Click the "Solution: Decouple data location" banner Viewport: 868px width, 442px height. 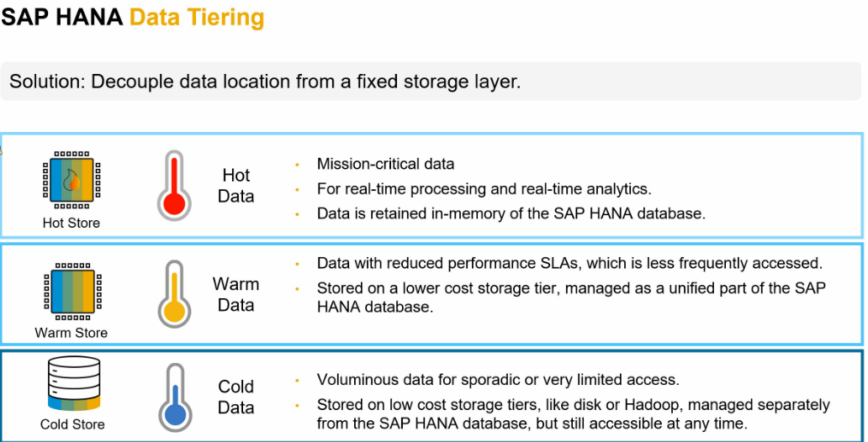(265, 82)
